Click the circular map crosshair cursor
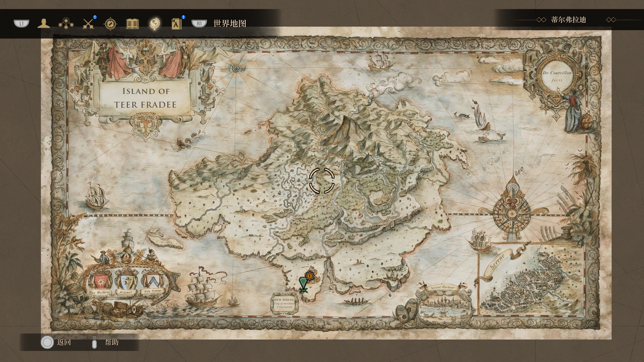This screenshot has width=644, height=362. pos(321,180)
